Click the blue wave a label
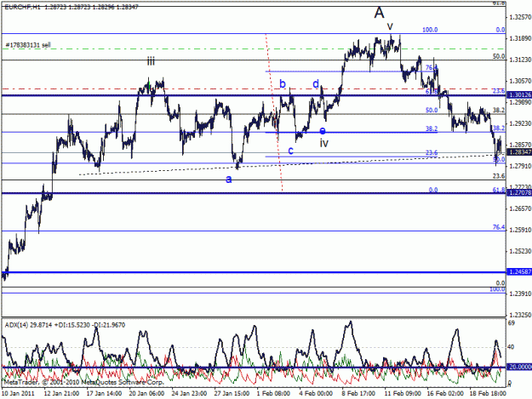The width and height of the screenshot is (532, 399). click(229, 179)
